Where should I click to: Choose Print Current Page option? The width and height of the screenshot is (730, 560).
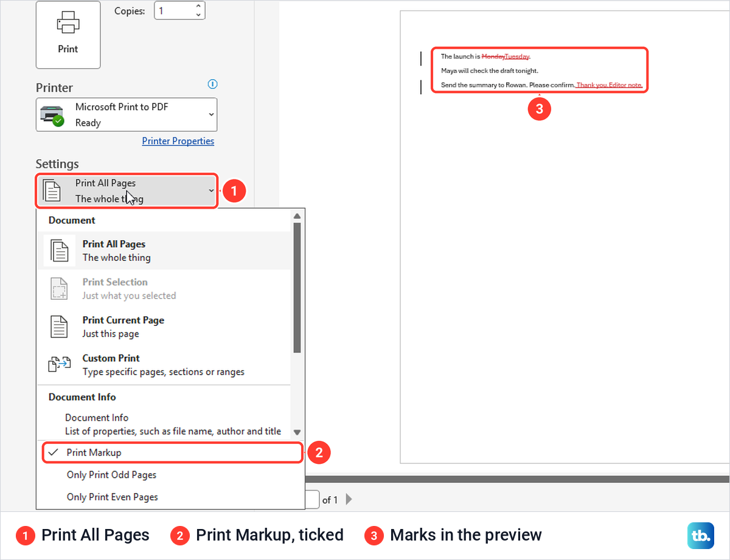164,327
